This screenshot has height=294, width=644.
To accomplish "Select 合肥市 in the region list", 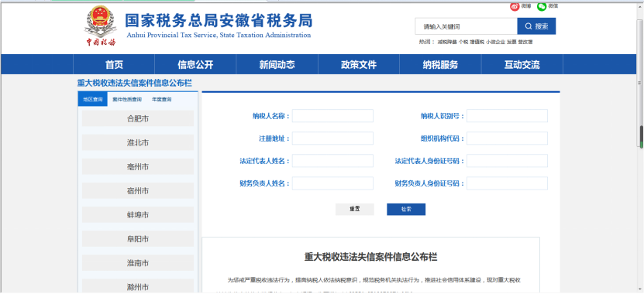I will pos(138,118).
